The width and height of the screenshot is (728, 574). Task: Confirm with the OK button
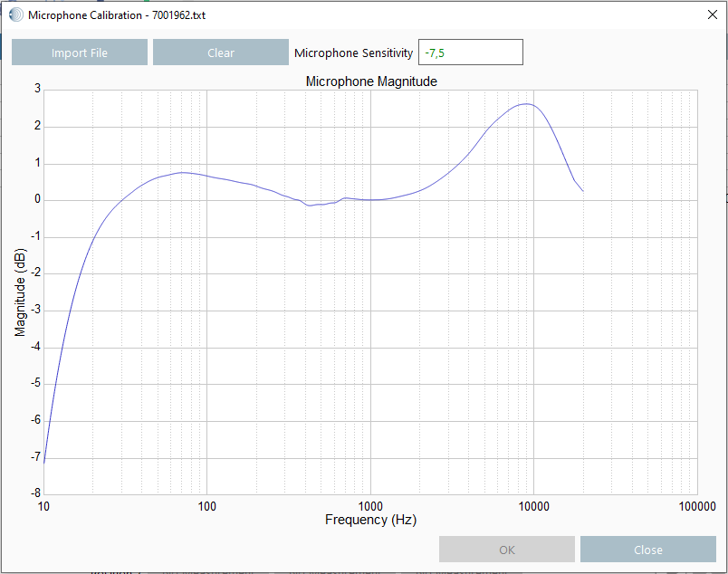(x=506, y=550)
